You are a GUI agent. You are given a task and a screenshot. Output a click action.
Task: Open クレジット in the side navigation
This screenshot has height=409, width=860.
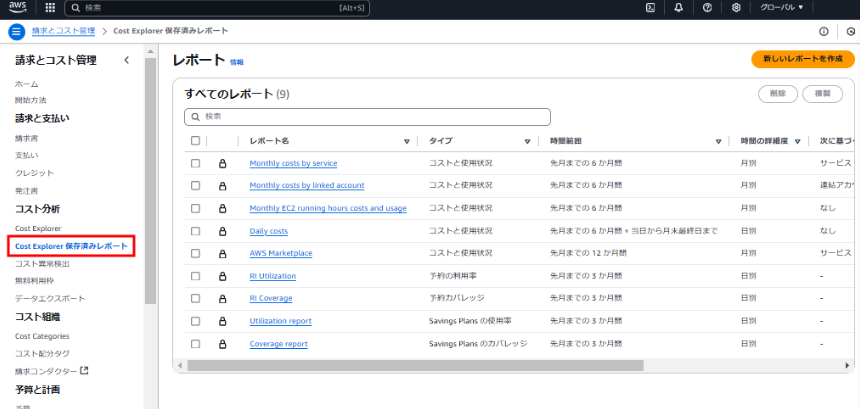click(34, 173)
